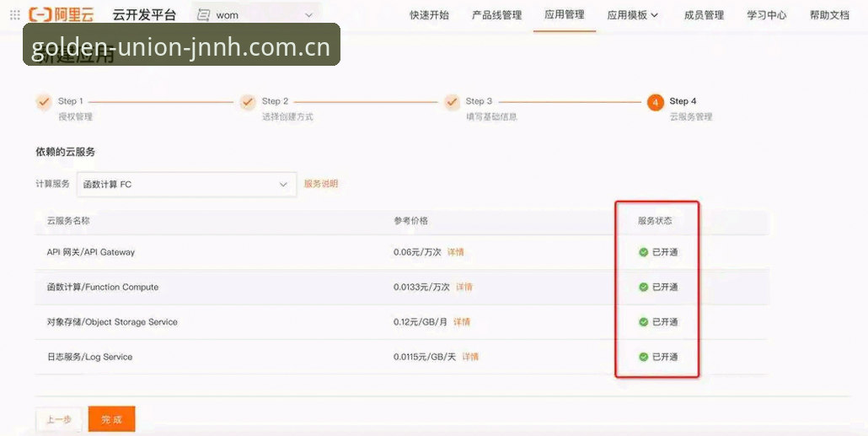Open the 服务说明 link
Image resolution: width=868 pixels, height=436 pixels.
coord(320,184)
